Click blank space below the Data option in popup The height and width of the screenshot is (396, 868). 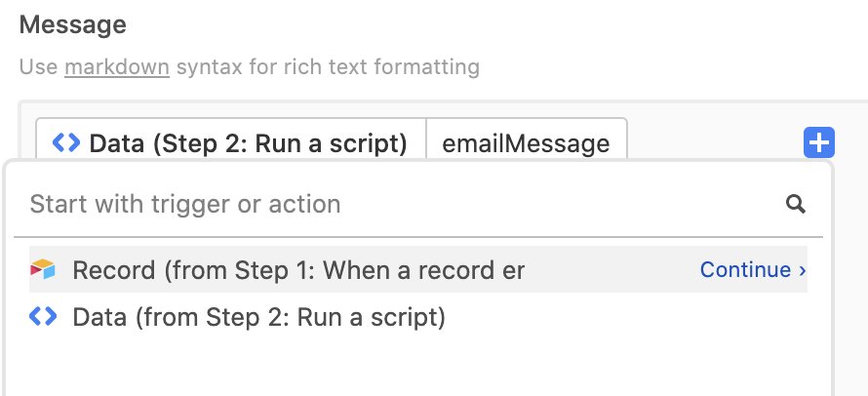click(418, 366)
